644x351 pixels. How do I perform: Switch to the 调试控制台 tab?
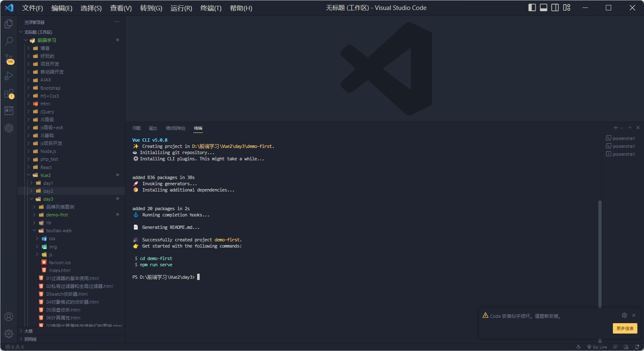coord(176,128)
